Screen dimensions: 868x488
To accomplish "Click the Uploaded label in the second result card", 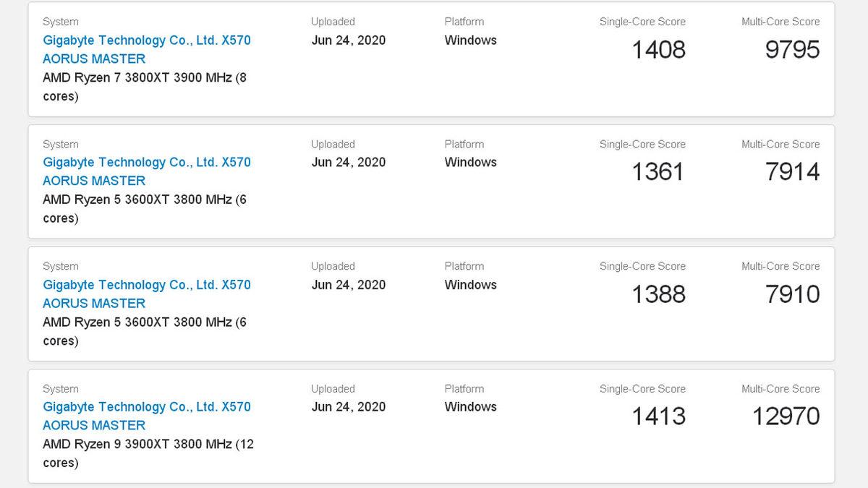I will coord(333,144).
